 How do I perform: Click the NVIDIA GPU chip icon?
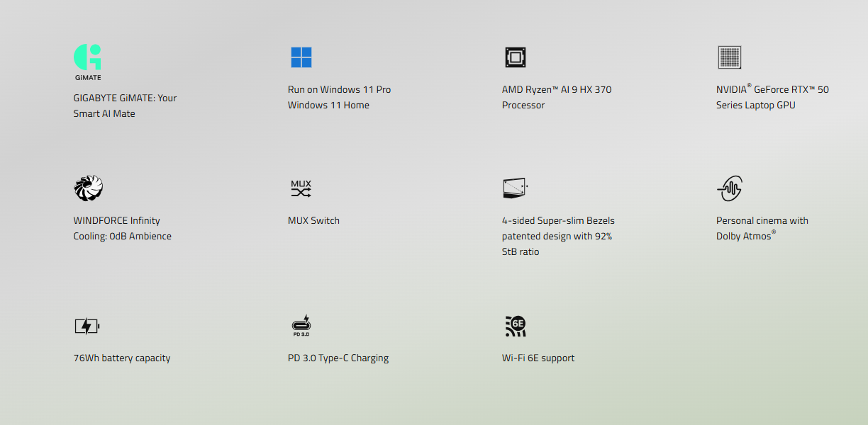[729, 57]
